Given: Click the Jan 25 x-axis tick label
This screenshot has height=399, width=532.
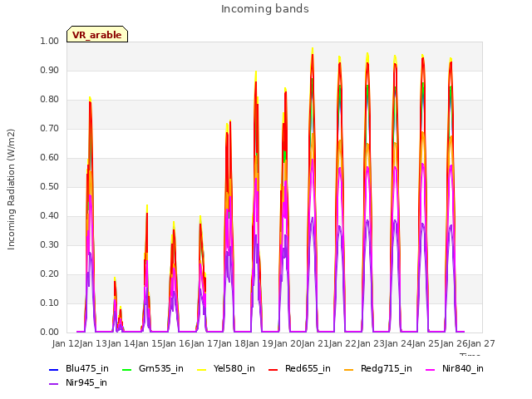Looking at the screenshot, I should 426,343.
